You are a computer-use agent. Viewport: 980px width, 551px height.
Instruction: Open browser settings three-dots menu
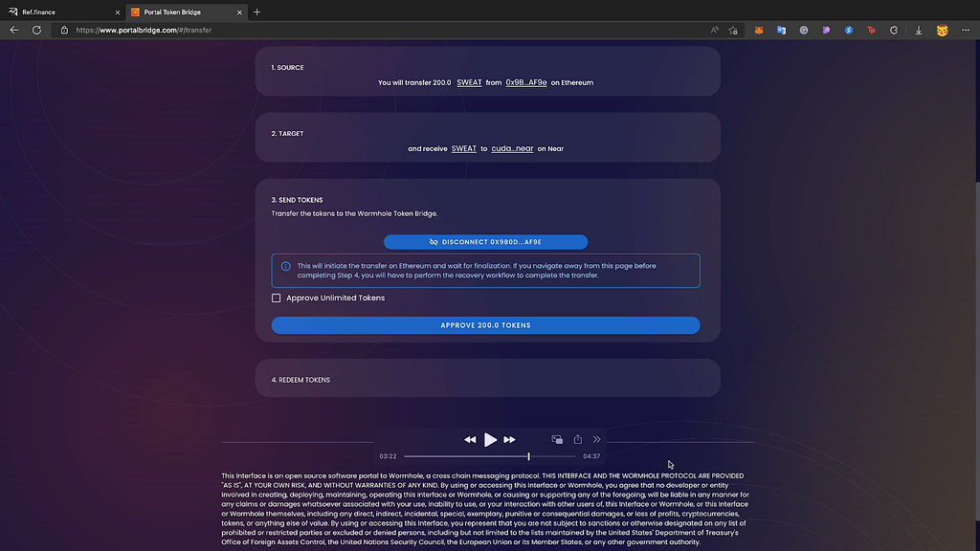point(966,30)
